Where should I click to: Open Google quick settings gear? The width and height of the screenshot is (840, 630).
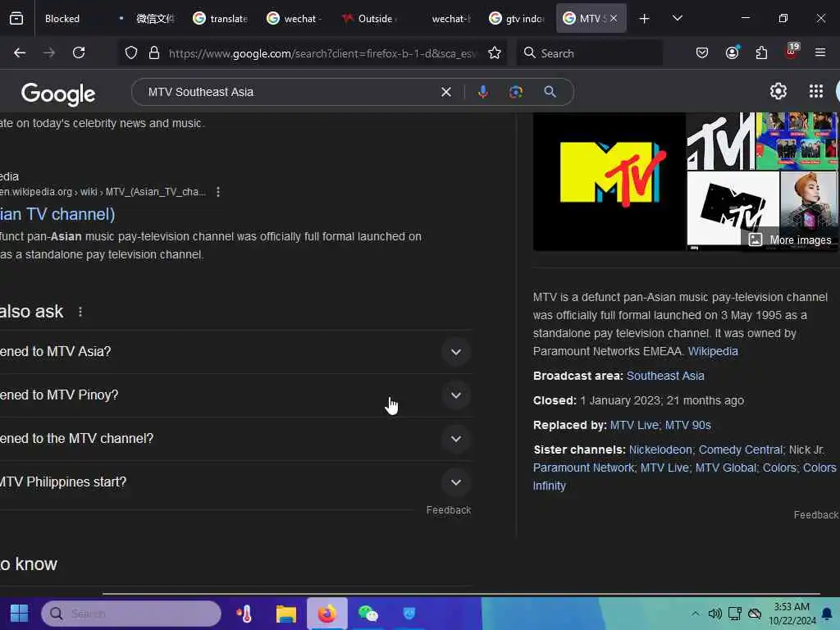click(x=778, y=92)
